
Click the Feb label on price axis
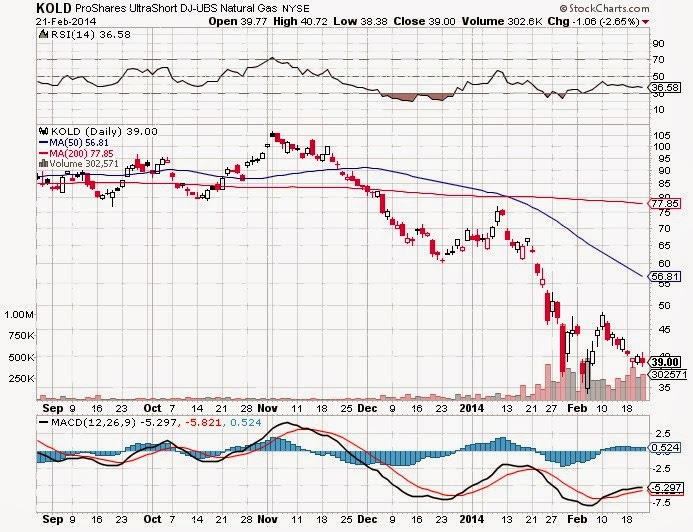(x=577, y=408)
